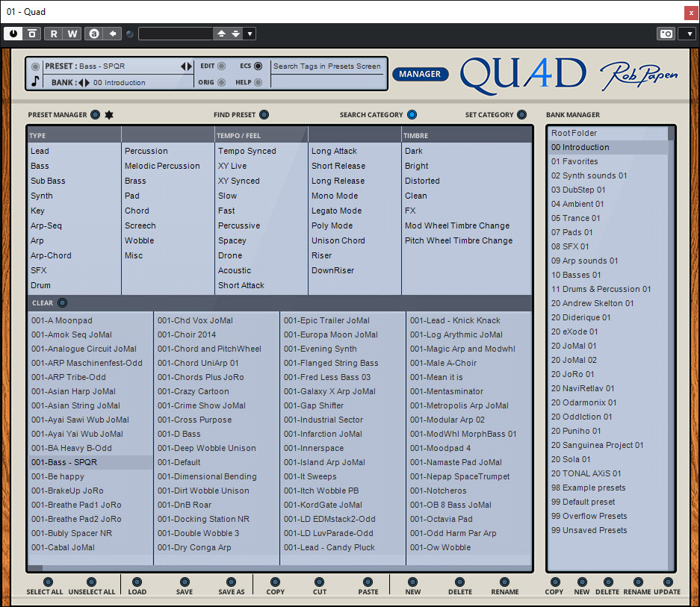The height and width of the screenshot is (607, 700).
Task: Click the camera snapshot icon in toolbar
Action: [x=665, y=34]
